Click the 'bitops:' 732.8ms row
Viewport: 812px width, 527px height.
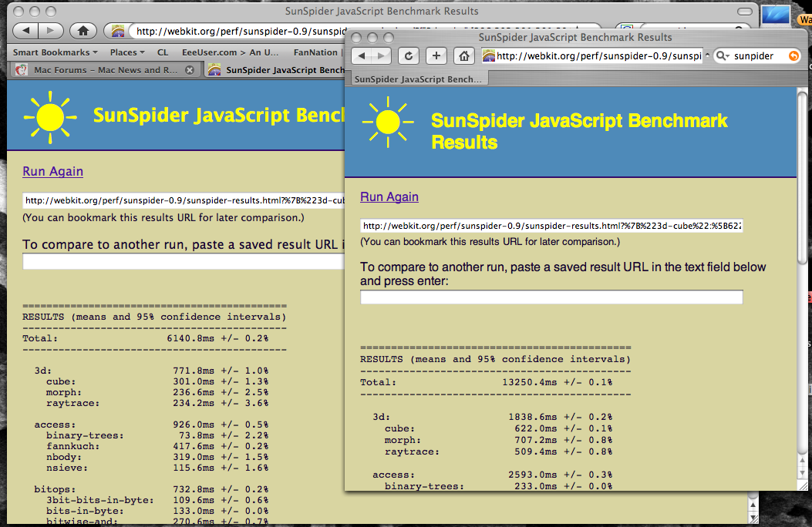point(151,489)
